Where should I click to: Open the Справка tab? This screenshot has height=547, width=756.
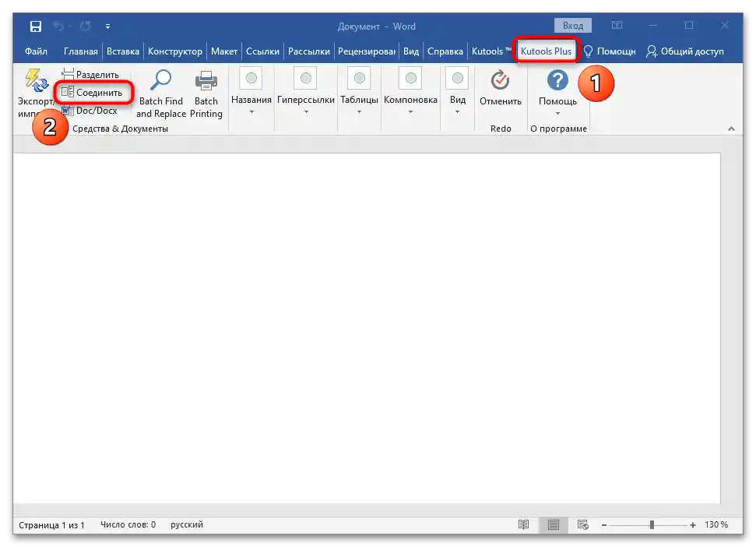point(445,51)
